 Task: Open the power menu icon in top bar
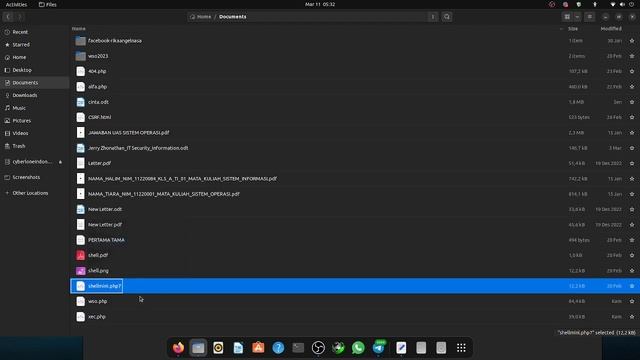pos(632,4)
